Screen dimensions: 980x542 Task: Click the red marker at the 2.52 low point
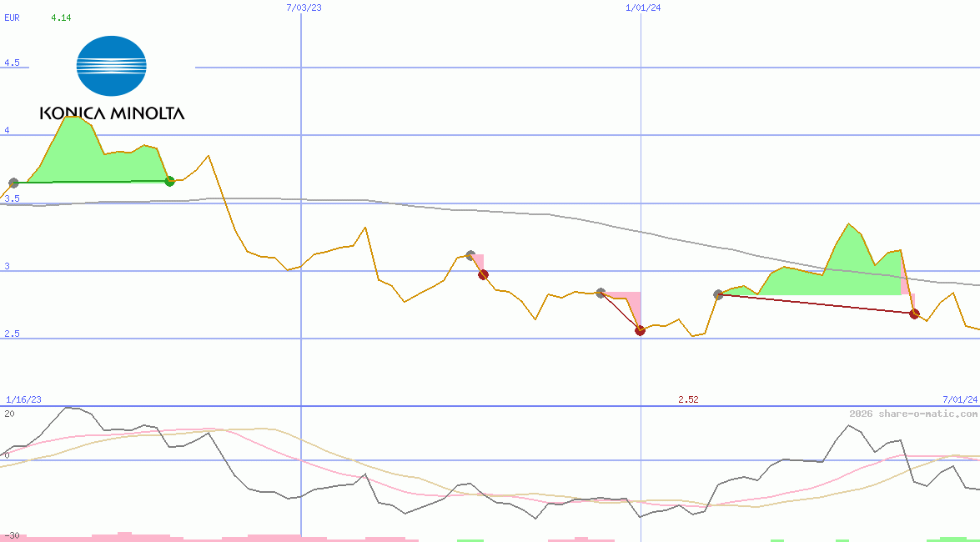point(640,330)
